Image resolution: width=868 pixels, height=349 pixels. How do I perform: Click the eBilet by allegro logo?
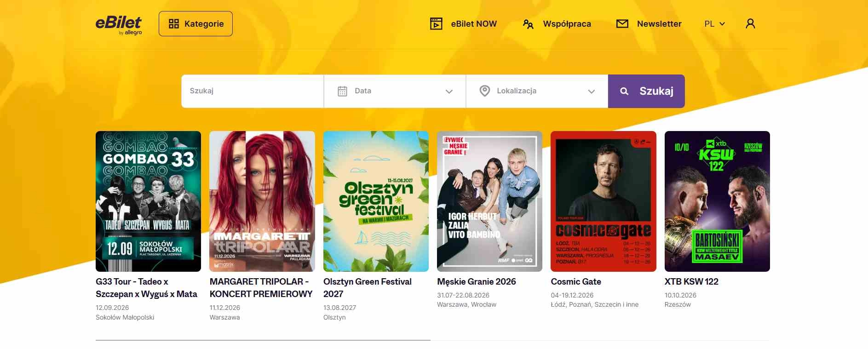coord(119,25)
